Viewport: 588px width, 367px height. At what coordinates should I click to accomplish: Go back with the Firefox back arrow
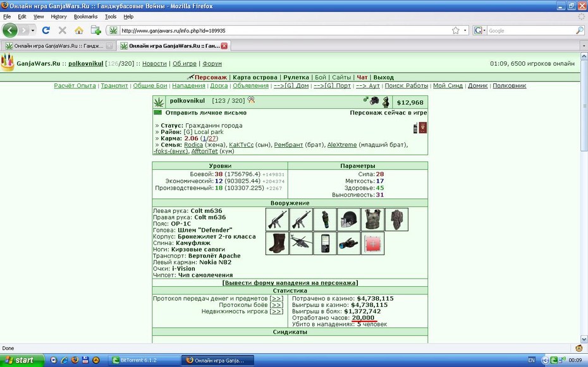click(10, 30)
